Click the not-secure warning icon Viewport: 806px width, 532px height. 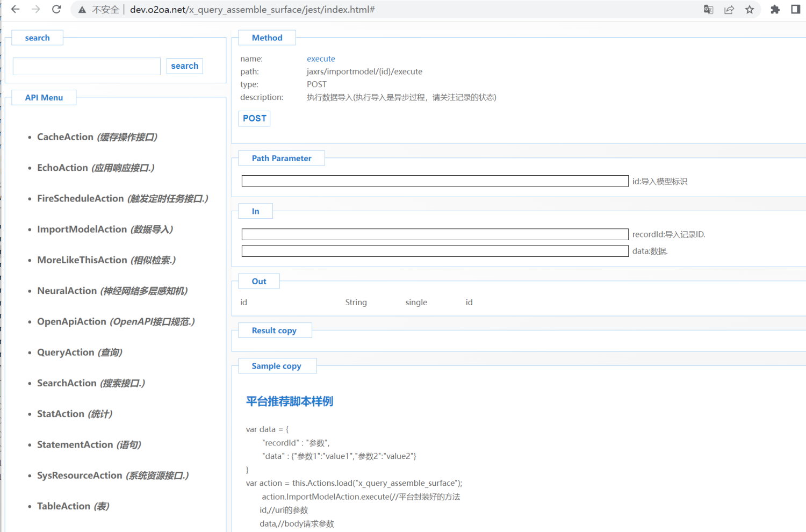click(82, 10)
